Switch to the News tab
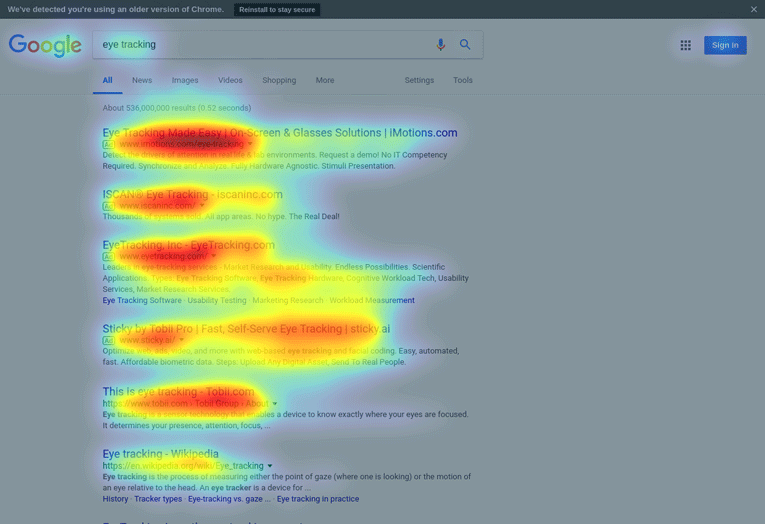Image resolution: width=765 pixels, height=524 pixels. tap(142, 80)
